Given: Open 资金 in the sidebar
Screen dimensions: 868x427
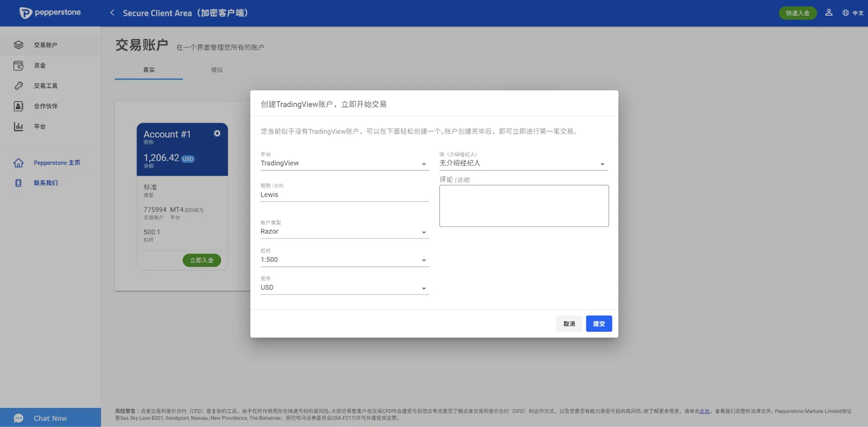Looking at the screenshot, I should 40,66.
